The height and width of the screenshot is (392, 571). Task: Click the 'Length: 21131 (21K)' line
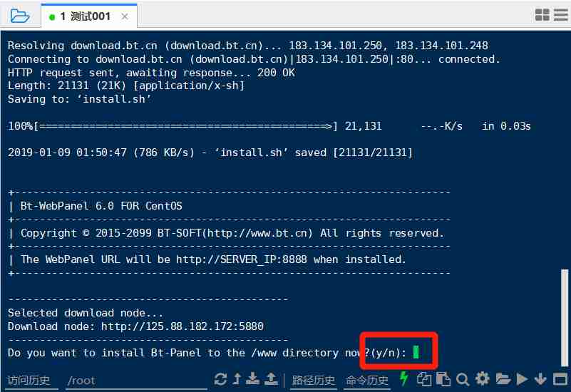(126, 86)
